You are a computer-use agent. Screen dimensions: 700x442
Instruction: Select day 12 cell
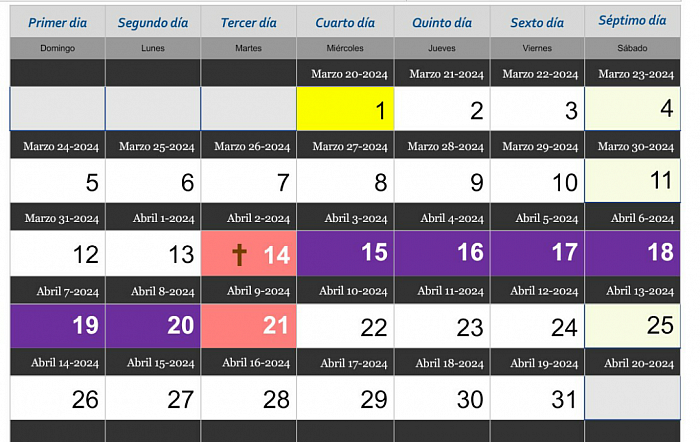pos(56,253)
